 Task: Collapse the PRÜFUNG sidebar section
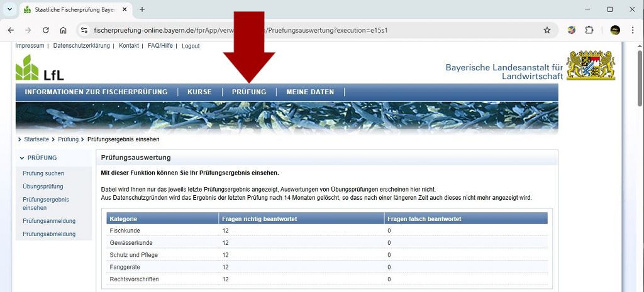click(22, 158)
